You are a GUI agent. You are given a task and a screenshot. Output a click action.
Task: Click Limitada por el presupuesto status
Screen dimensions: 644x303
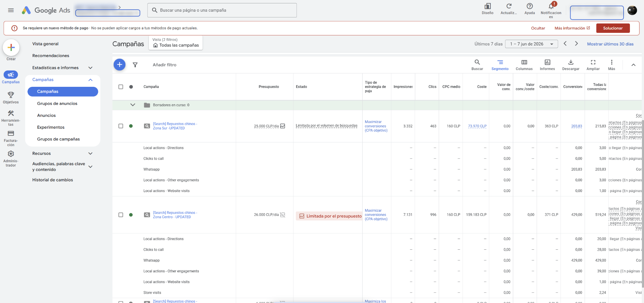329,216
